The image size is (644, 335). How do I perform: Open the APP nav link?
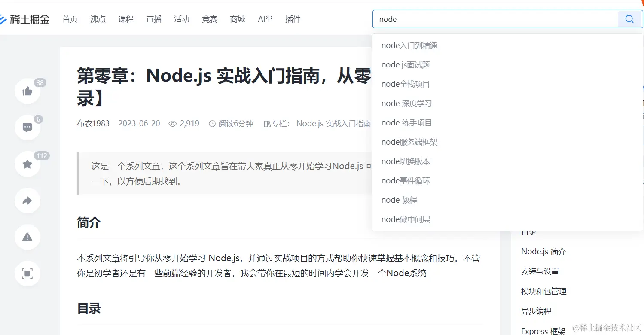(265, 19)
